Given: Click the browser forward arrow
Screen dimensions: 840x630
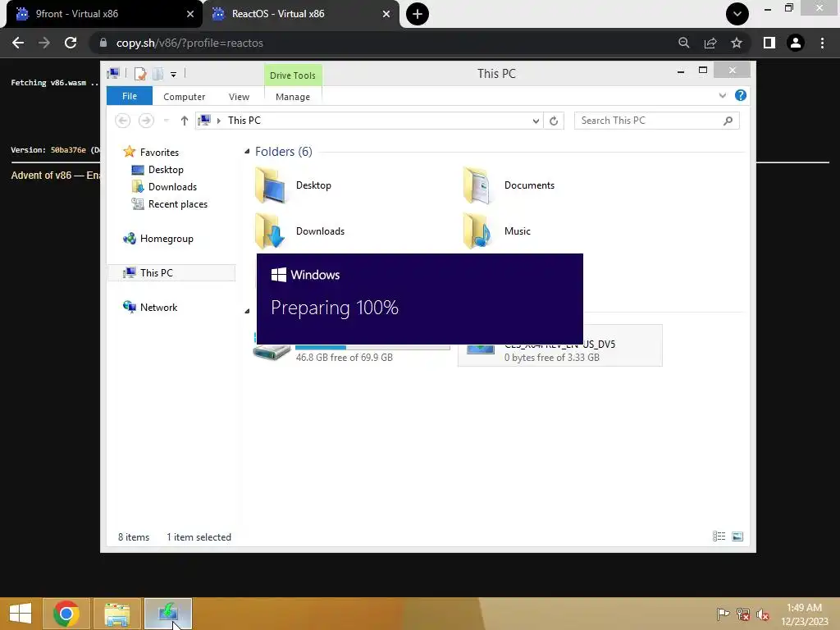Looking at the screenshot, I should [x=44, y=43].
